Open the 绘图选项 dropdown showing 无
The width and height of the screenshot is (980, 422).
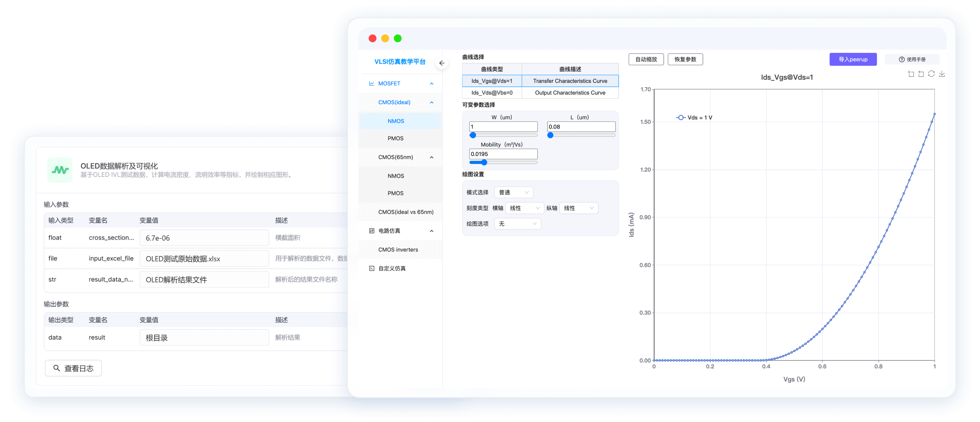pyautogui.click(x=517, y=224)
